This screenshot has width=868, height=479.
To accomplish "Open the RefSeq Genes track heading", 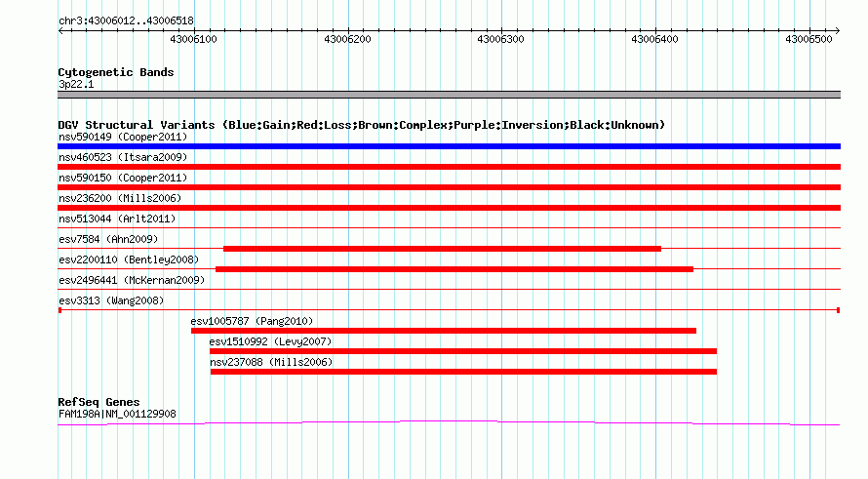I will click(x=99, y=402).
